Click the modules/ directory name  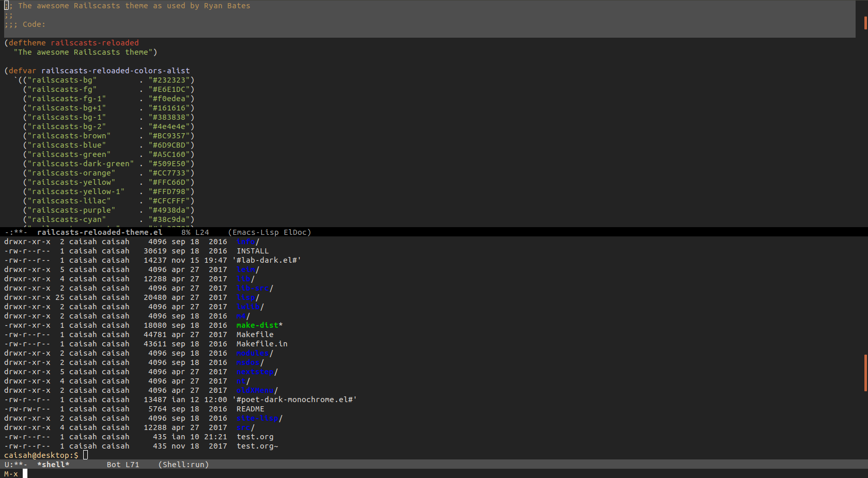(255, 353)
